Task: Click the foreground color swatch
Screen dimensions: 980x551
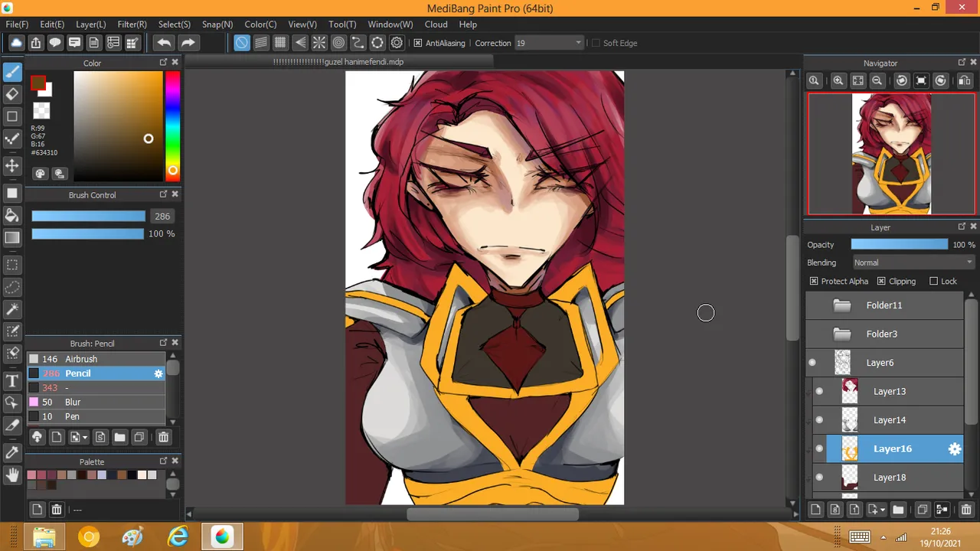Action: pyautogui.click(x=38, y=83)
